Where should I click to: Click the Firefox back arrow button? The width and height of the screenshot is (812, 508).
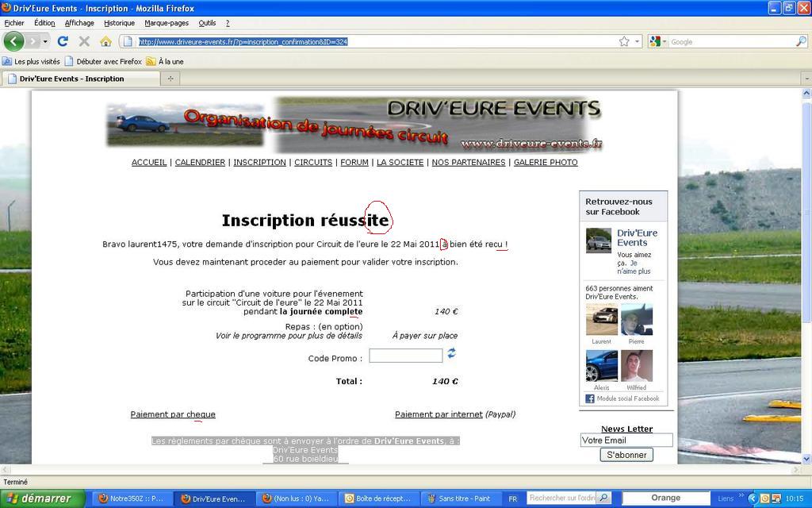point(13,41)
